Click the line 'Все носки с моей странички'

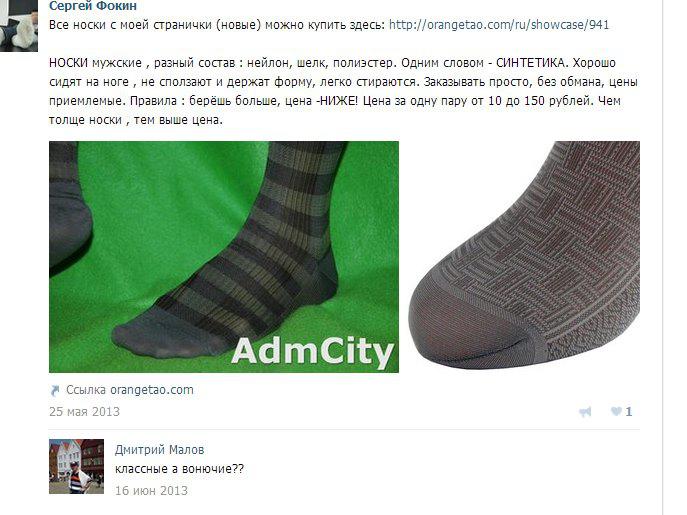tap(329, 25)
